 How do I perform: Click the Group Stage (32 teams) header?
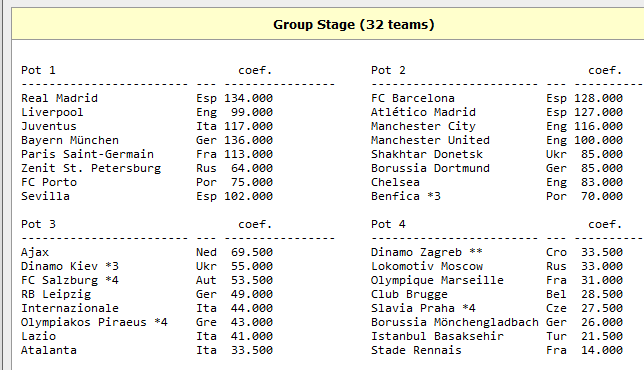pos(354,25)
